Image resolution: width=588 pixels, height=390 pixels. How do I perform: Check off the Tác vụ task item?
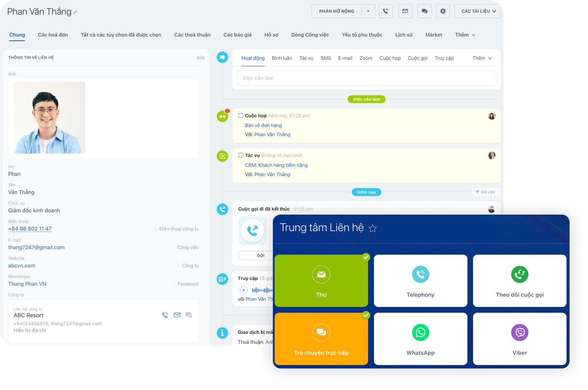(x=241, y=155)
